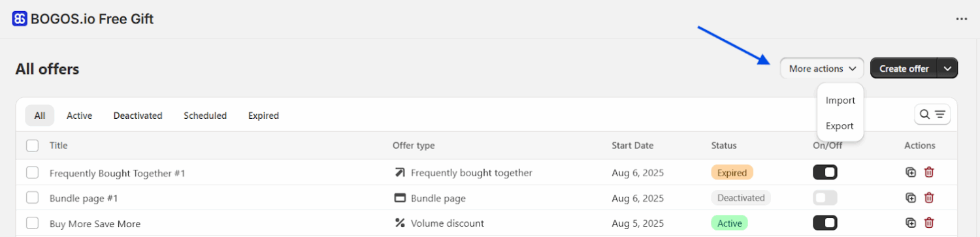Screen dimensions: 980x237
Task: Expand the arrow next to Create offer
Action: click(948, 69)
